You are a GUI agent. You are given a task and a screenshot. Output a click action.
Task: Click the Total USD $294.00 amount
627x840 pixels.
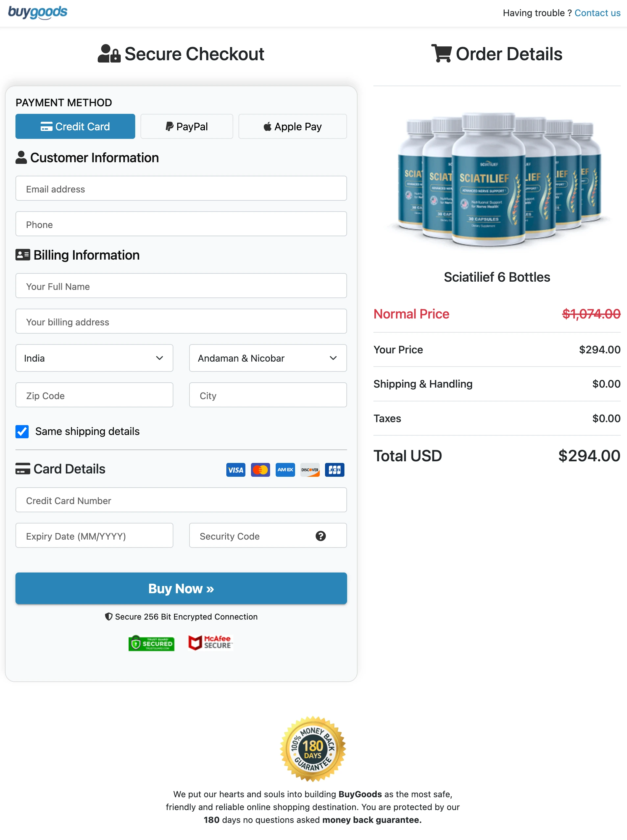(589, 456)
